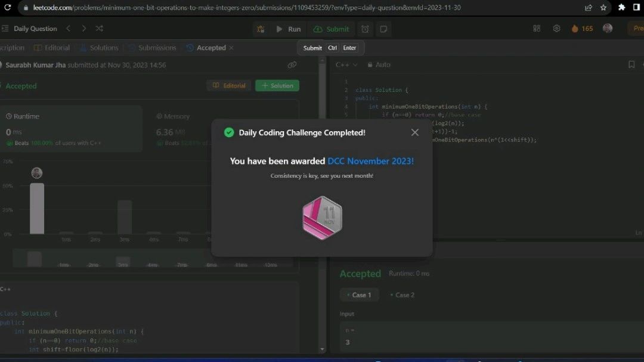Click the green check icon in dialog
The width and height of the screenshot is (644, 362).
point(229,132)
